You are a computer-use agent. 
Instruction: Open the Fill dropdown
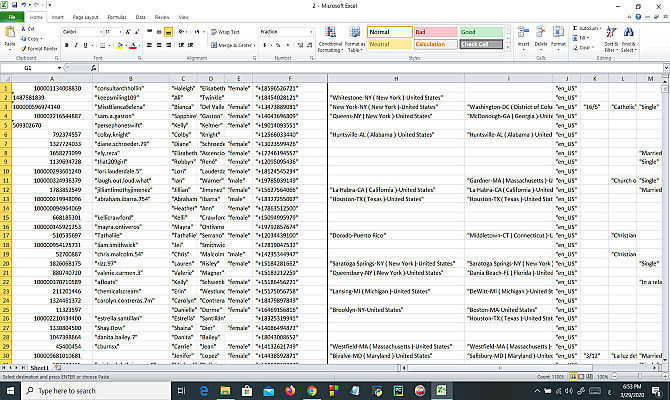pyautogui.click(x=580, y=38)
